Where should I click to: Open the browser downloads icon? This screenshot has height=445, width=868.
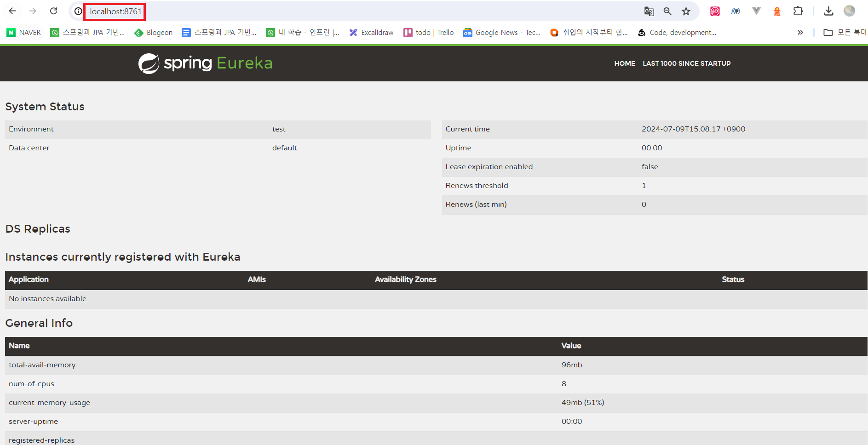click(828, 11)
